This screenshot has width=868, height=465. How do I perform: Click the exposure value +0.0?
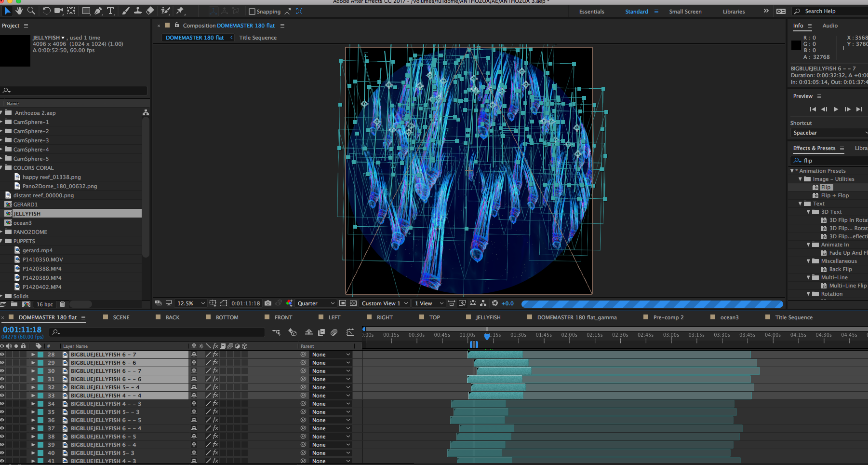507,303
